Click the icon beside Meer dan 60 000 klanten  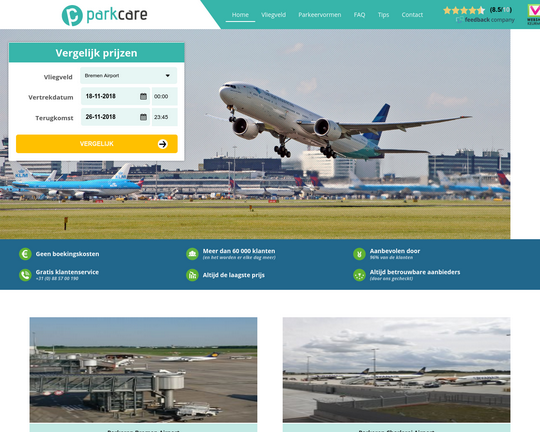pos(192,254)
